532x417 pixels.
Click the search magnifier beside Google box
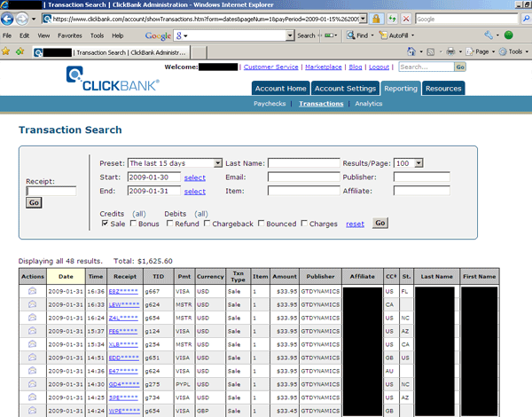(x=526, y=19)
